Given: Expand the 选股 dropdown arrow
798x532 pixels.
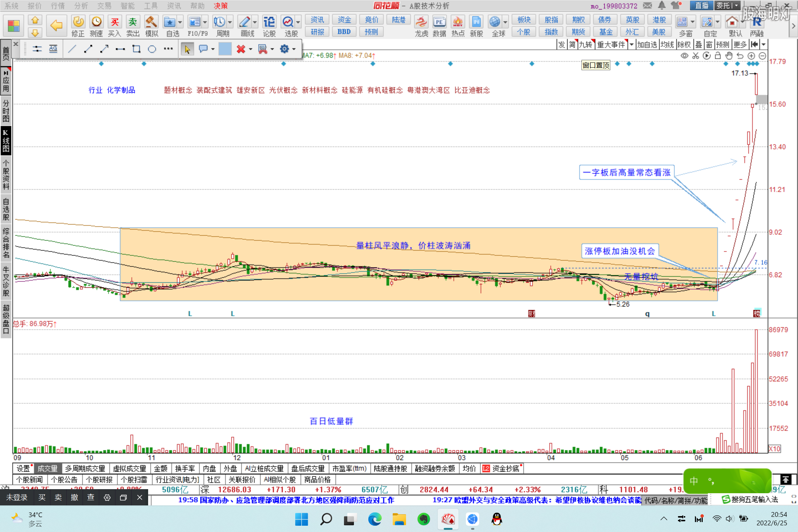Looking at the screenshot, I should tap(298, 22).
